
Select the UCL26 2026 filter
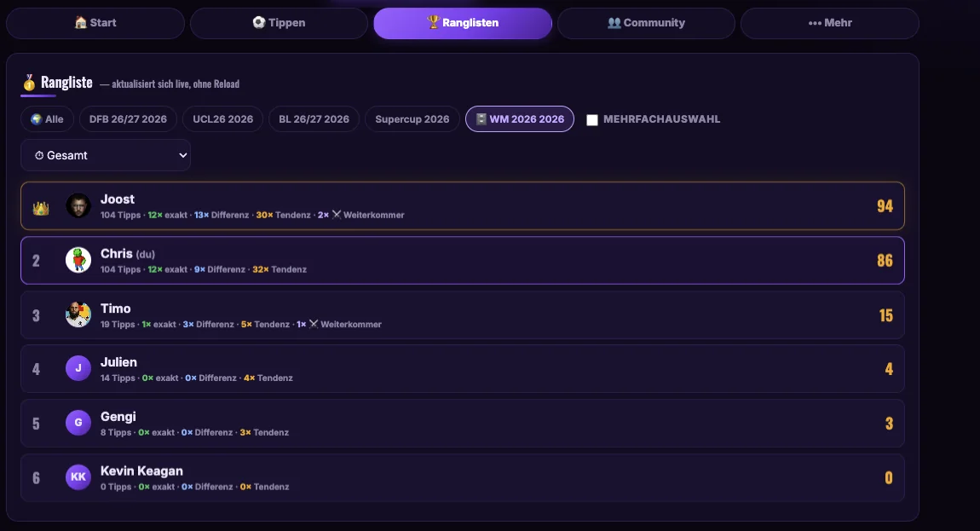tap(223, 118)
